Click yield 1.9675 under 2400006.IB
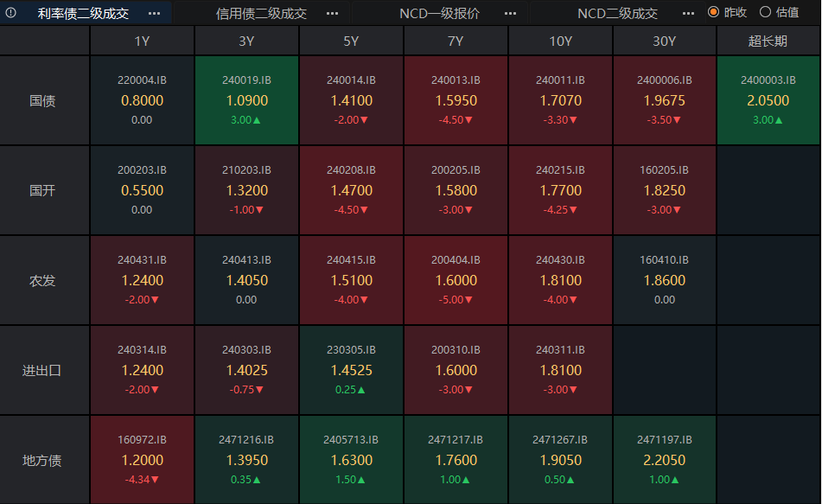822x504 pixels. pyautogui.click(x=664, y=100)
